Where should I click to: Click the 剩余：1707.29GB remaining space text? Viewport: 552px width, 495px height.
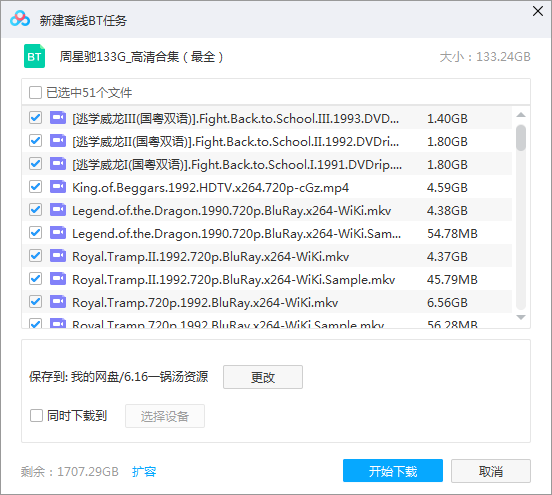point(70,471)
